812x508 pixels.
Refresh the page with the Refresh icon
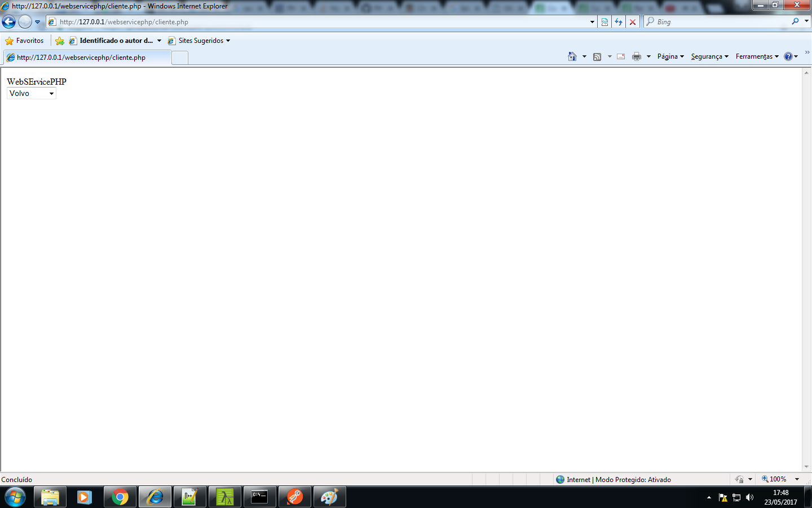pyautogui.click(x=619, y=22)
